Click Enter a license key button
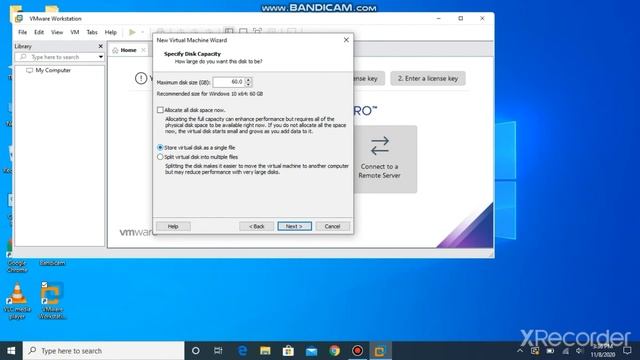Viewport: 640px width, 360px height. [428, 78]
